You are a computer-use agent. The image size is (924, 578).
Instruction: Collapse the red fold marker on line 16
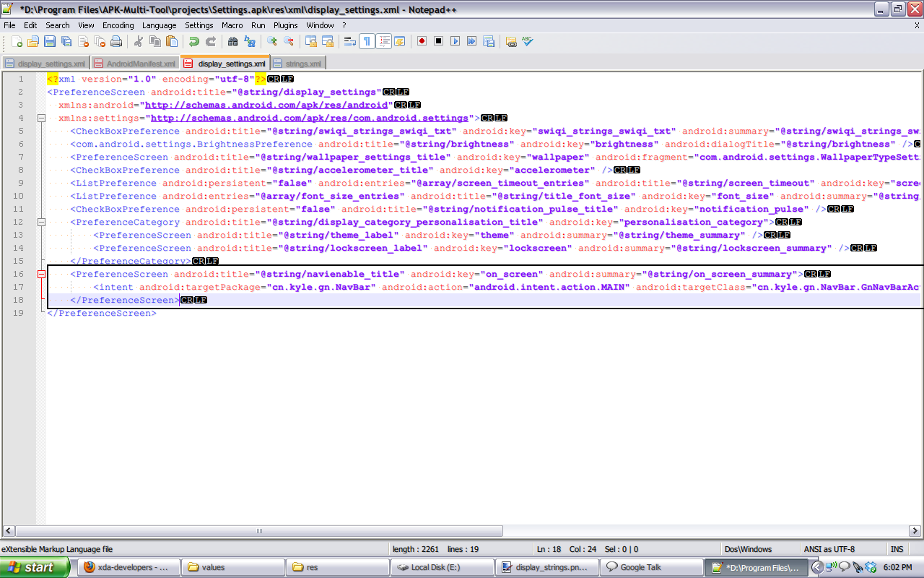(x=41, y=274)
